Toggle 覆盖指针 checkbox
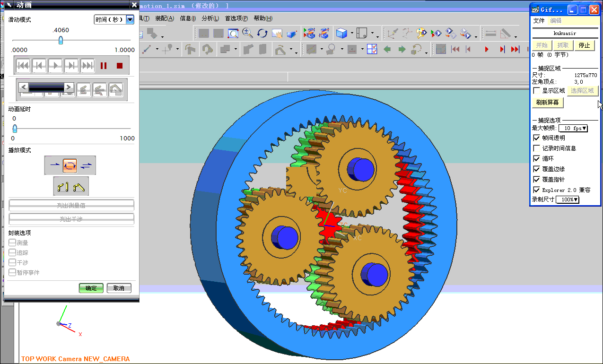The image size is (603, 364). pos(536,179)
